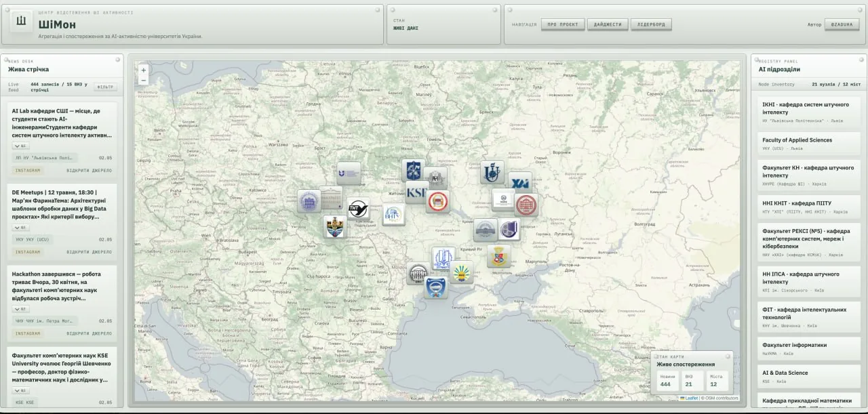Click the Ukraine flag icon in Leaflet attribution

[x=683, y=398]
